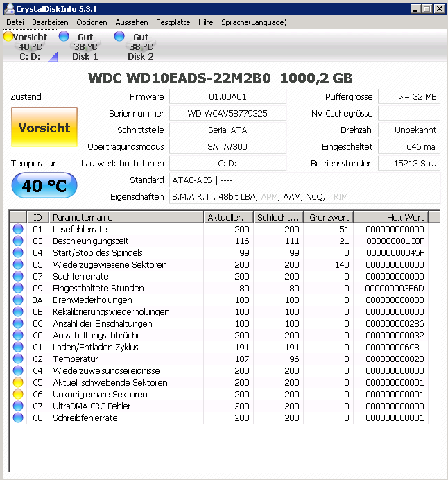
Task: Maximize the CrystalDiskInfo window
Action: pos(427,9)
